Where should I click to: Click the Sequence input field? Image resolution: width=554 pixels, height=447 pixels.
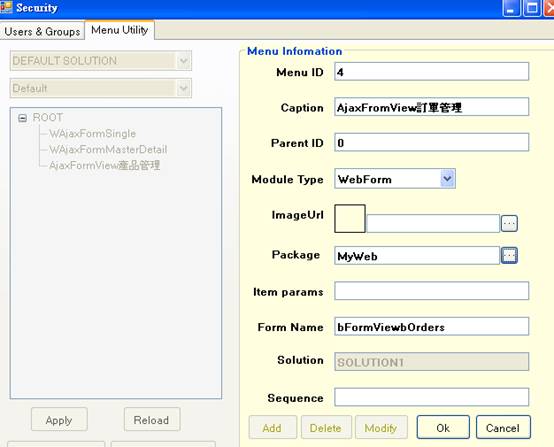point(431,397)
